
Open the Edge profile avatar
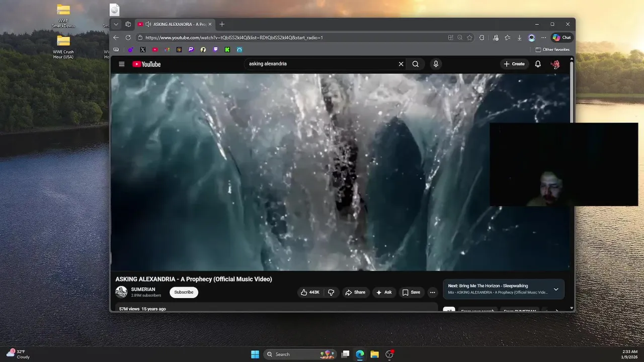(x=531, y=38)
